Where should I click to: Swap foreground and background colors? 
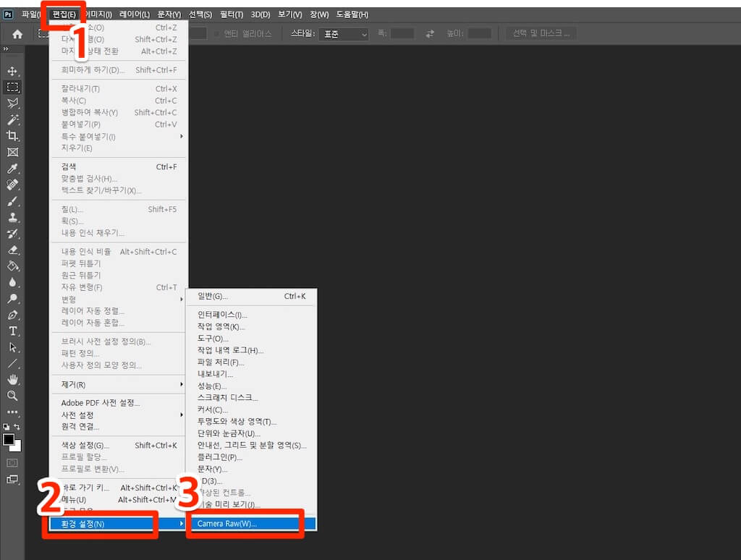[17, 427]
